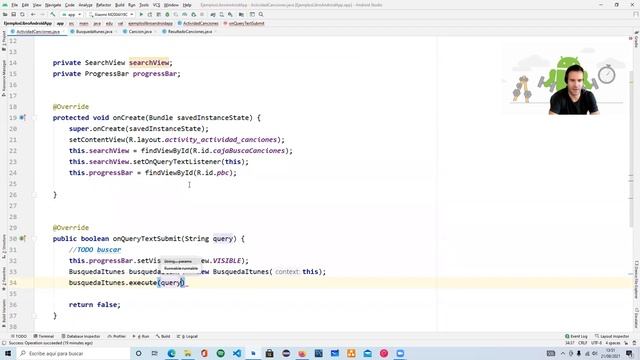Open the Logcat tool window
Screen dimensions: 640x360
click(188, 336)
